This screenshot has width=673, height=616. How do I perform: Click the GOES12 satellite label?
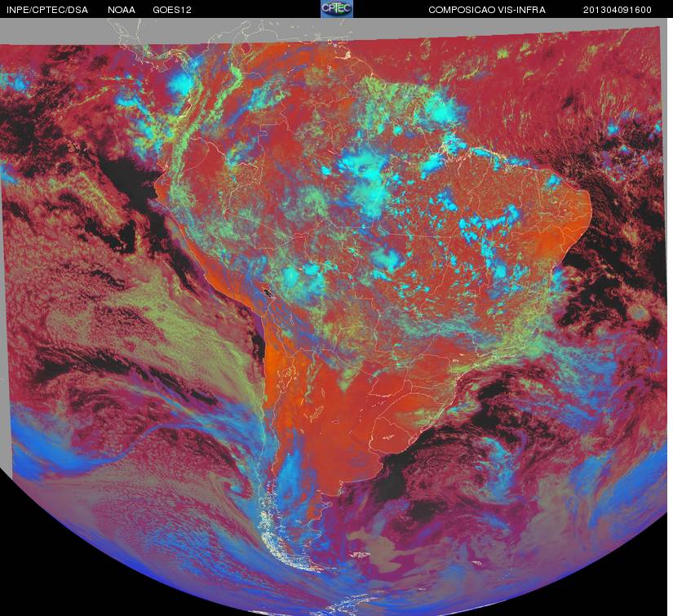click(172, 10)
